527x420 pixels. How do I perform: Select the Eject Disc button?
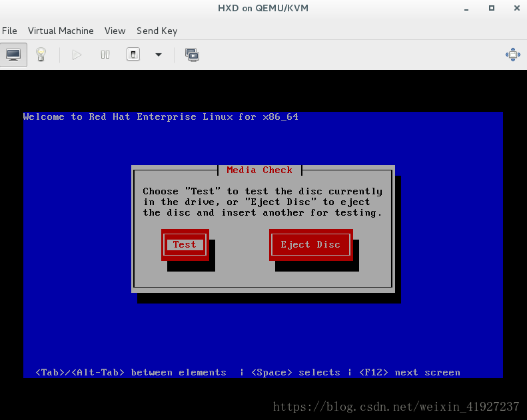[311, 245]
